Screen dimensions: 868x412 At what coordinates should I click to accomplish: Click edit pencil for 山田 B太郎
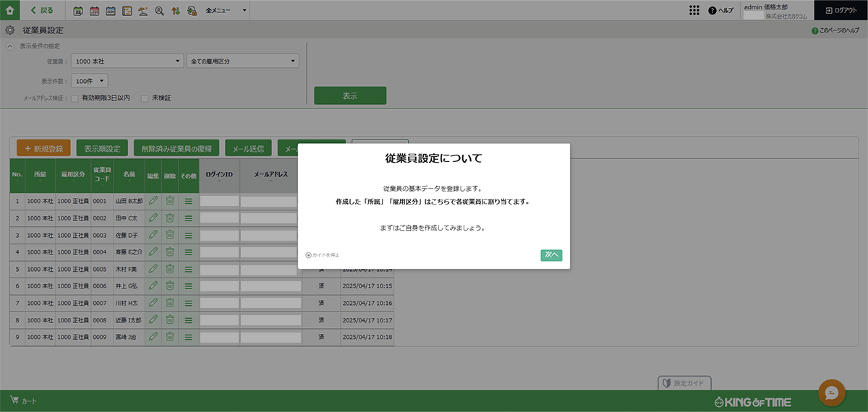pos(153,201)
